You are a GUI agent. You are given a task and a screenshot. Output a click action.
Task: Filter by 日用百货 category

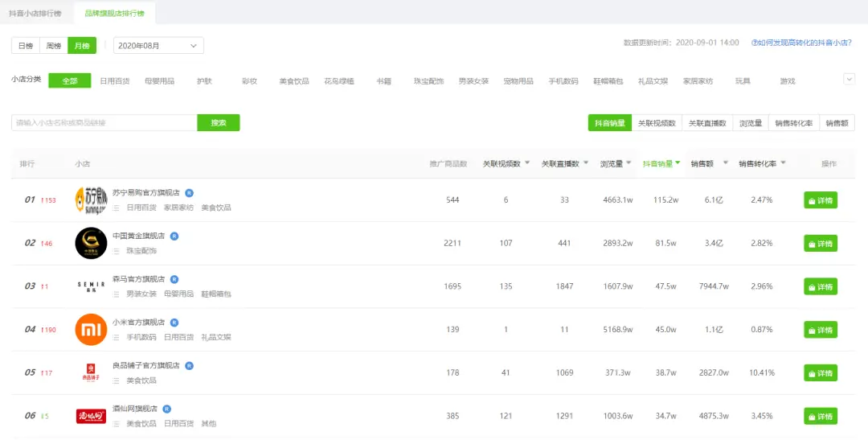coord(115,81)
